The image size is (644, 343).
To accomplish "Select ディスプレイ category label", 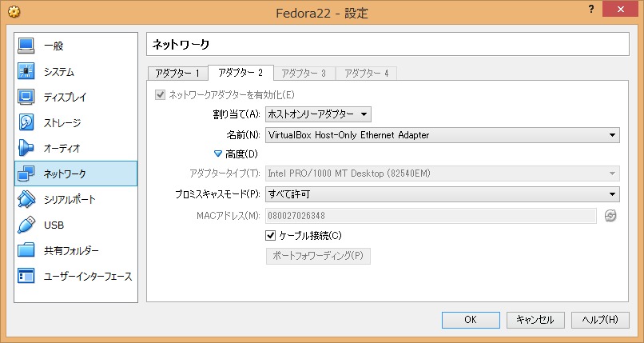I will point(66,97).
